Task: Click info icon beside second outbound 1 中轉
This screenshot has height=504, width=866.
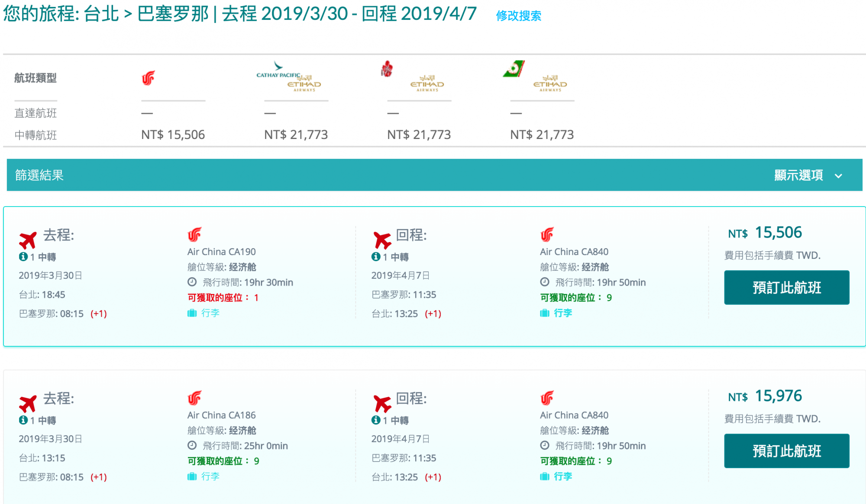Action: [23, 420]
